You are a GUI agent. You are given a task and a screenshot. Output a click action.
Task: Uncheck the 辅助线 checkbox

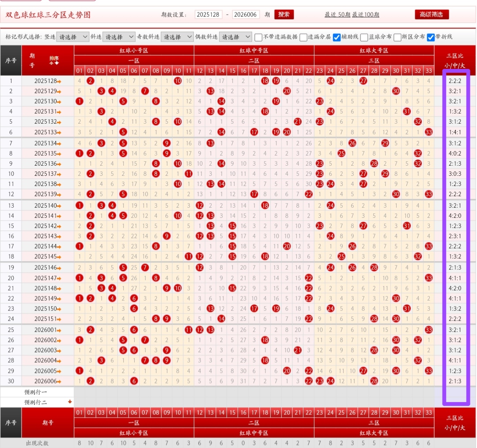tap(337, 37)
